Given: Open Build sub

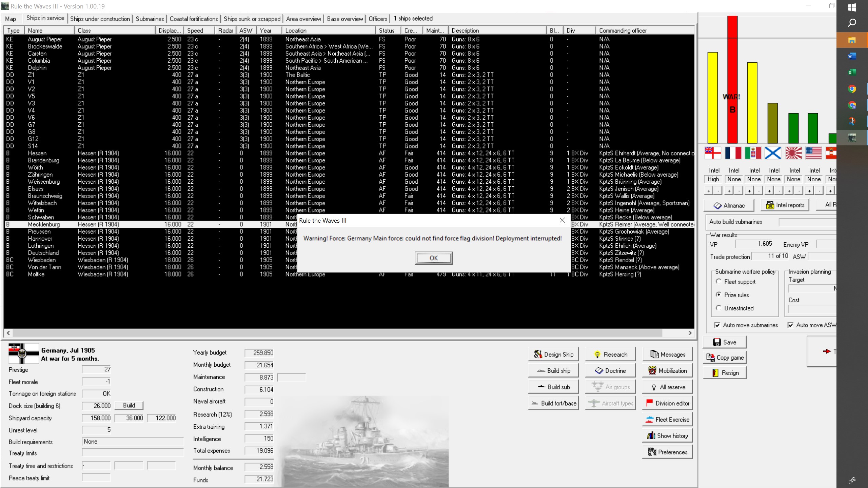Looking at the screenshot, I should (553, 386).
